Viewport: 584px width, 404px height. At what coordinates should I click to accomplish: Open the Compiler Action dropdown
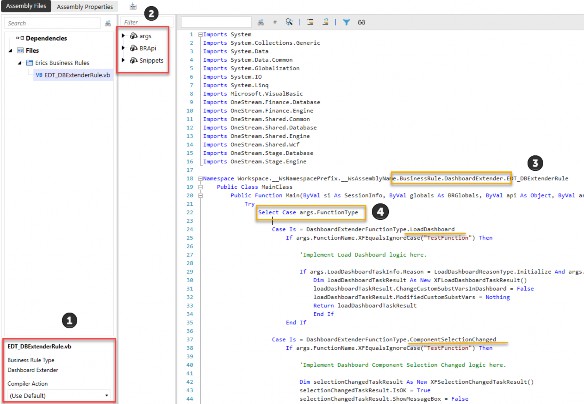point(59,395)
